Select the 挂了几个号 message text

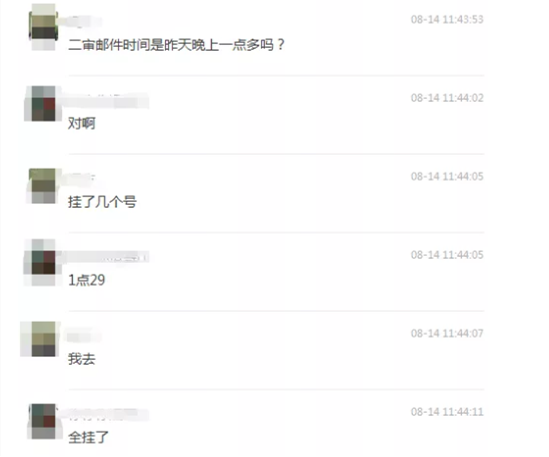coord(102,202)
